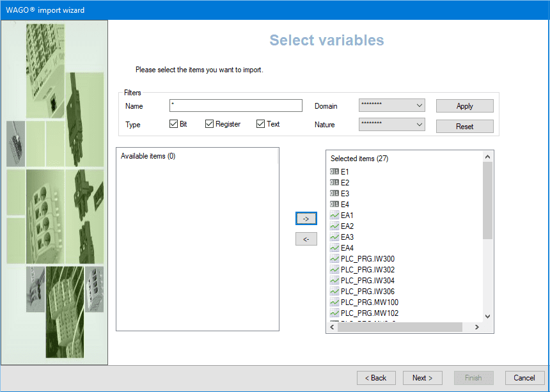Click the register icon beside EA4
550x392 pixels.
tap(334, 248)
